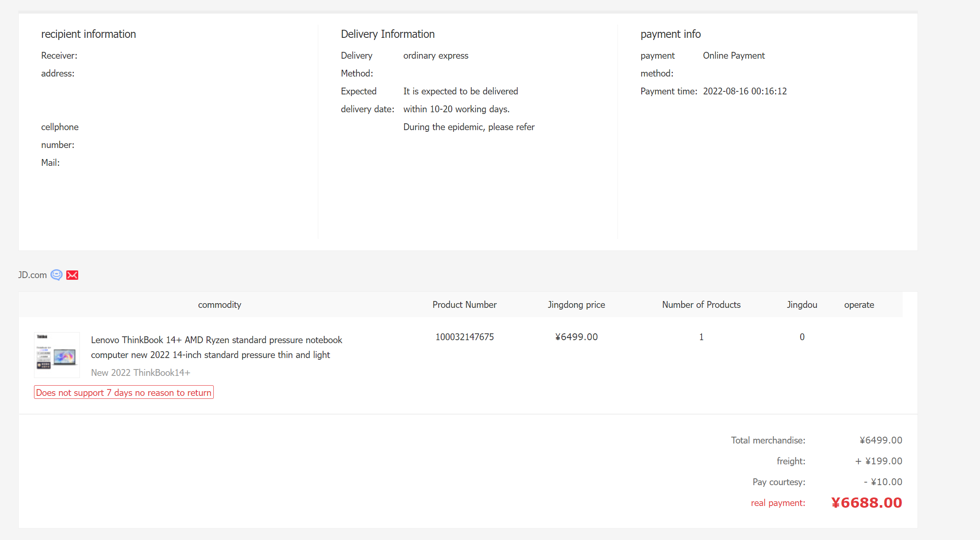Select the product number 100032147675
The image size is (980, 540).
[x=465, y=337]
